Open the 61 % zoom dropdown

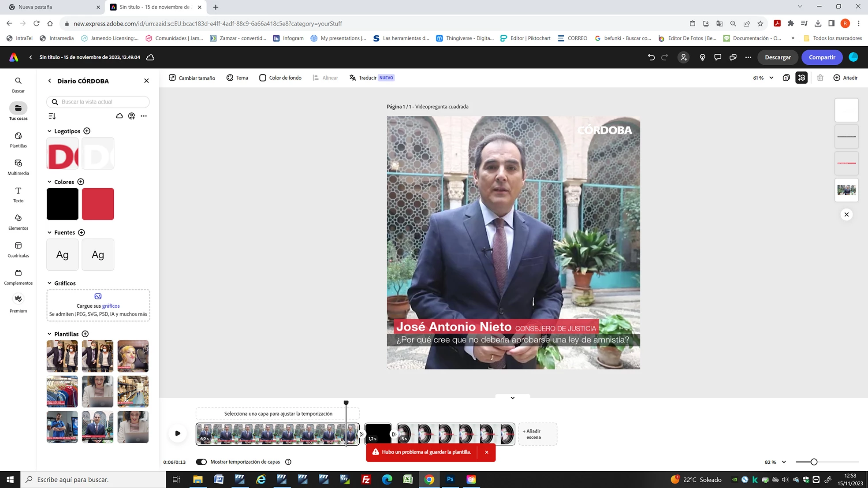pos(763,78)
